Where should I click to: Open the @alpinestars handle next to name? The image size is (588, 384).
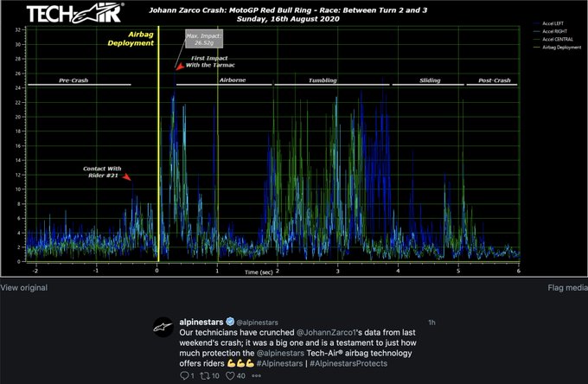point(258,322)
